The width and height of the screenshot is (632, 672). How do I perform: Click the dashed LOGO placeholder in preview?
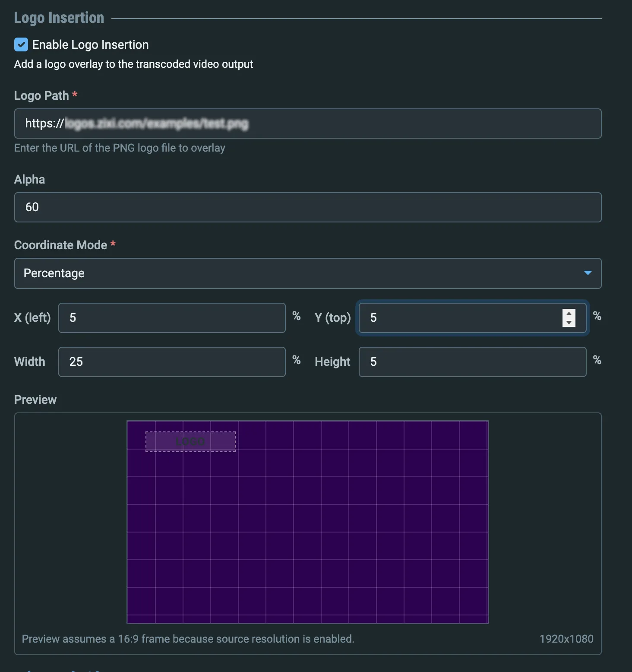pyautogui.click(x=190, y=442)
